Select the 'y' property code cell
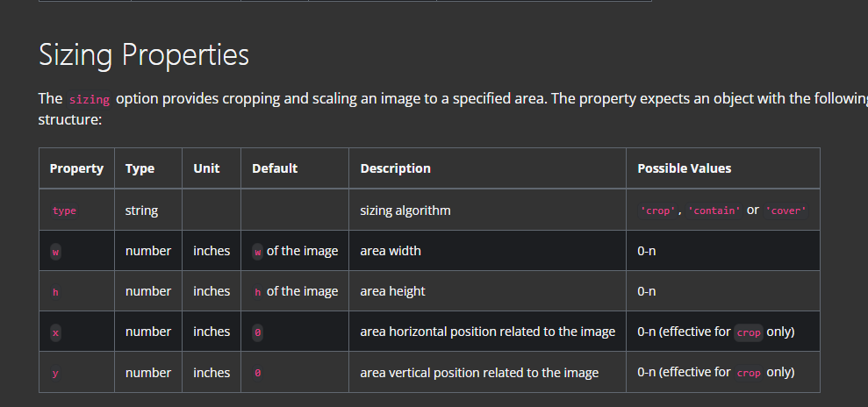Viewport: 868px width, 407px height. (55, 374)
